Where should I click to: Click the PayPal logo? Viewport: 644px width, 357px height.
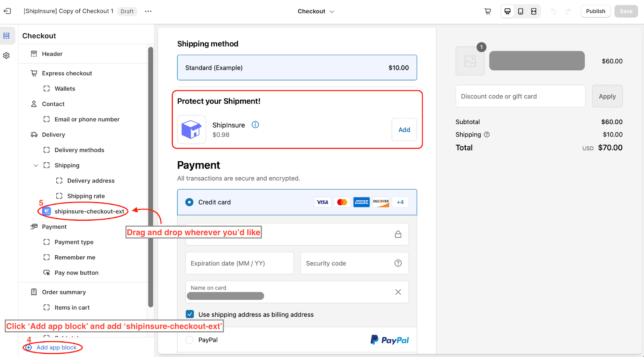click(389, 340)
